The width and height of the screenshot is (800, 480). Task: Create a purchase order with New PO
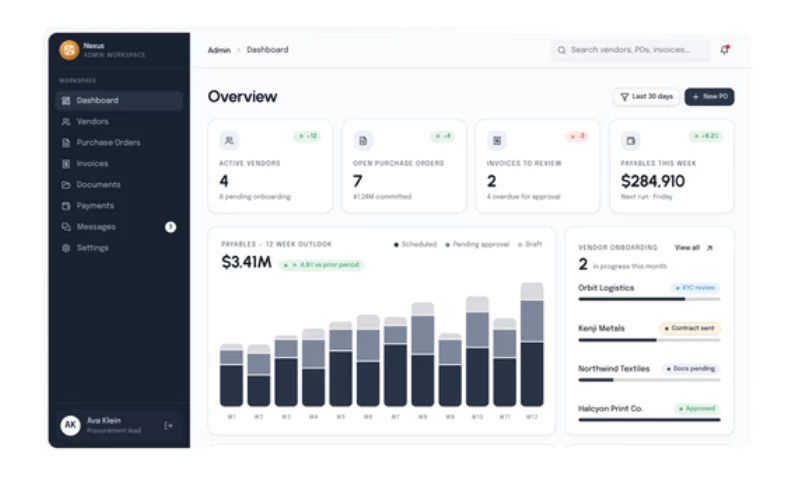pyautogui.click(x=709, y=96)
